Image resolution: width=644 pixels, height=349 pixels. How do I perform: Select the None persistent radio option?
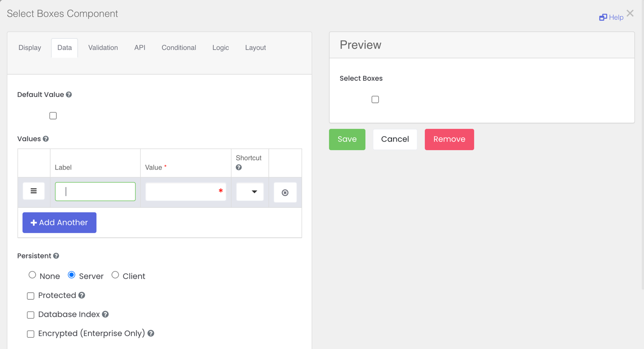click(x=32, y=275)
